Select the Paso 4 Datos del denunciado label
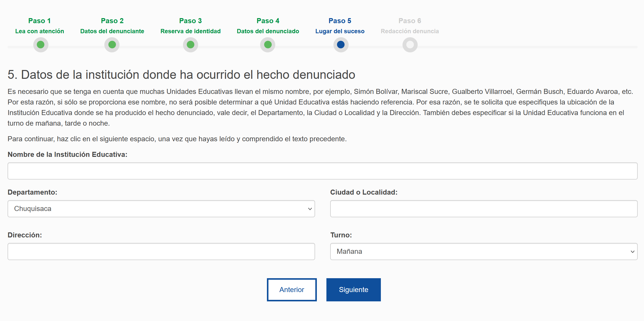Screen dimensions: 644x321 tap(268, 26)
